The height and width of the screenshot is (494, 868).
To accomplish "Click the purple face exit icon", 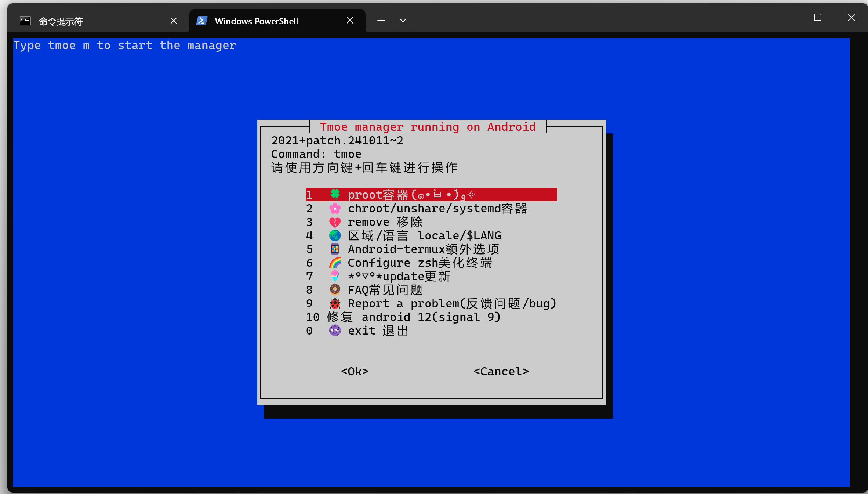I will [x=335, y=331].
